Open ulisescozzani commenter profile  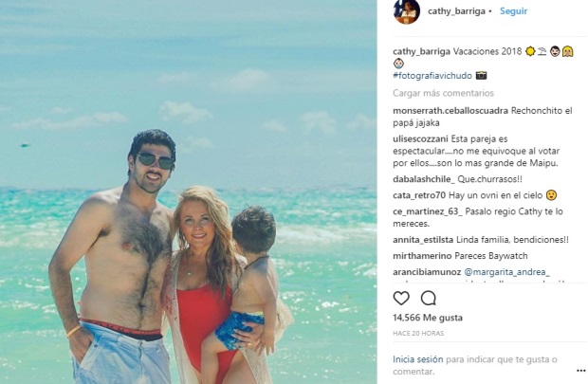click(x=420, y=139)
